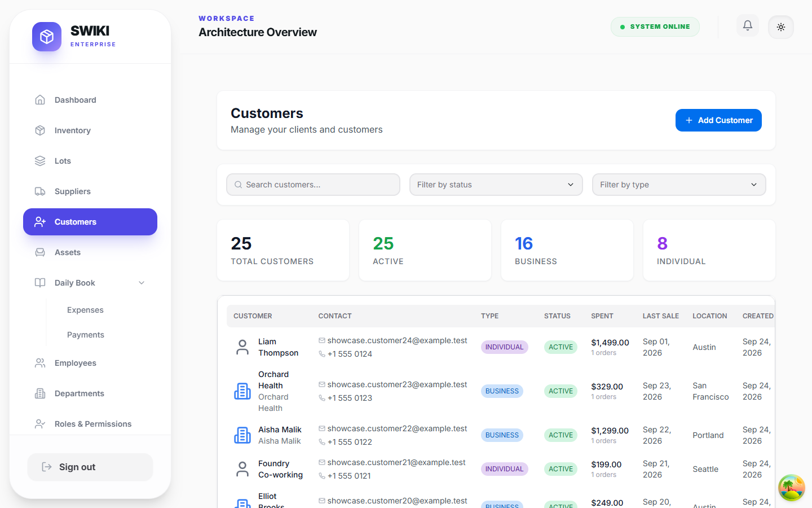Open the Filter by status dropdown

tap(496, 185)
